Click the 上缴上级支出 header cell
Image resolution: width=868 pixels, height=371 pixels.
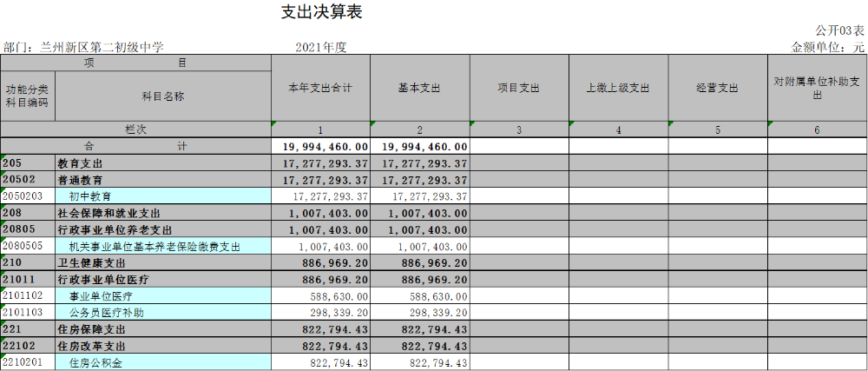click(x=618, y=89)
